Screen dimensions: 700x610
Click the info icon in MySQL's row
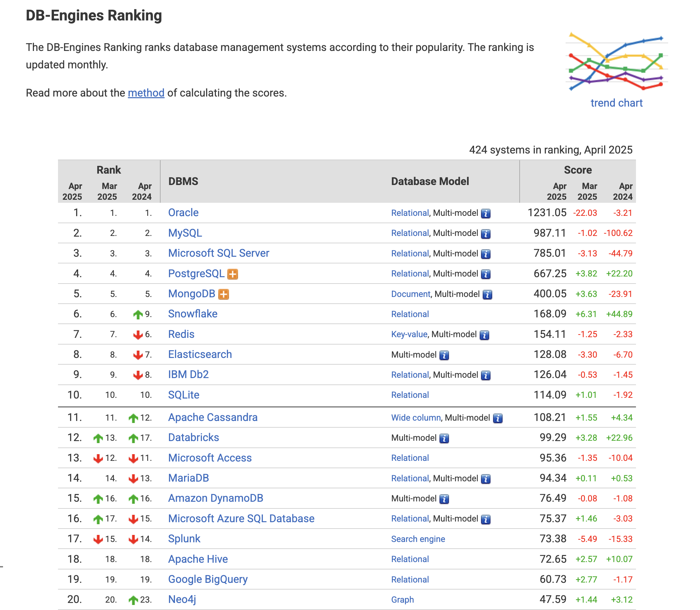(x=485, y=234)
